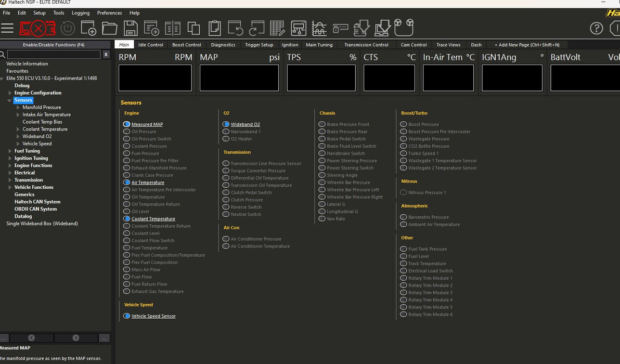Open the hamburger menu icon

7,28
